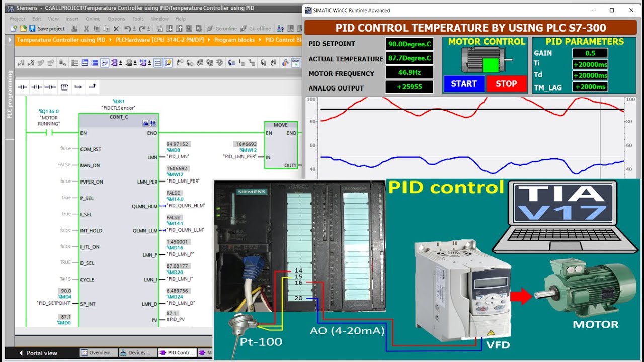This screenshot has height=362, width=644.
Task: Click Go online in toolbar
Action: 221,29
